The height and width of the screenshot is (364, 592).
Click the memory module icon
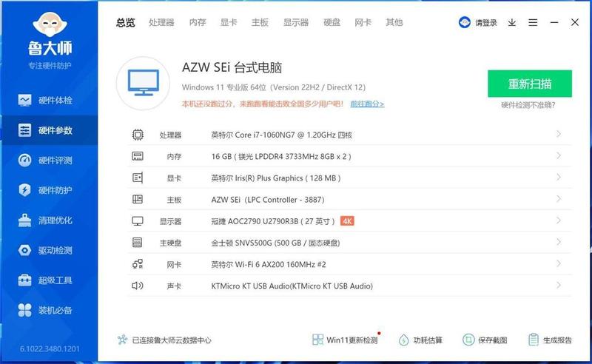[x=138, y=156]
